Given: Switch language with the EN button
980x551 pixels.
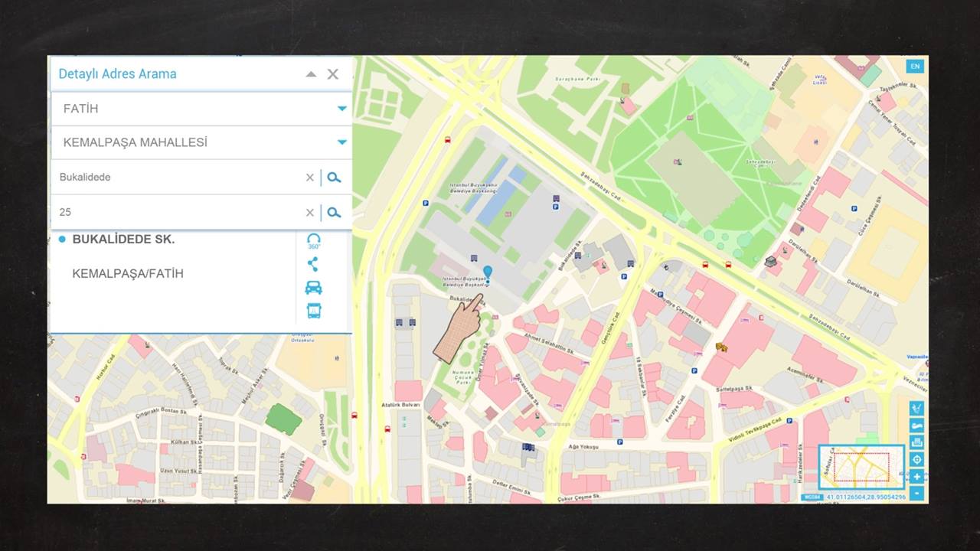Looking at the screenshot, I should pyautogui.click(x=915, y=67).
